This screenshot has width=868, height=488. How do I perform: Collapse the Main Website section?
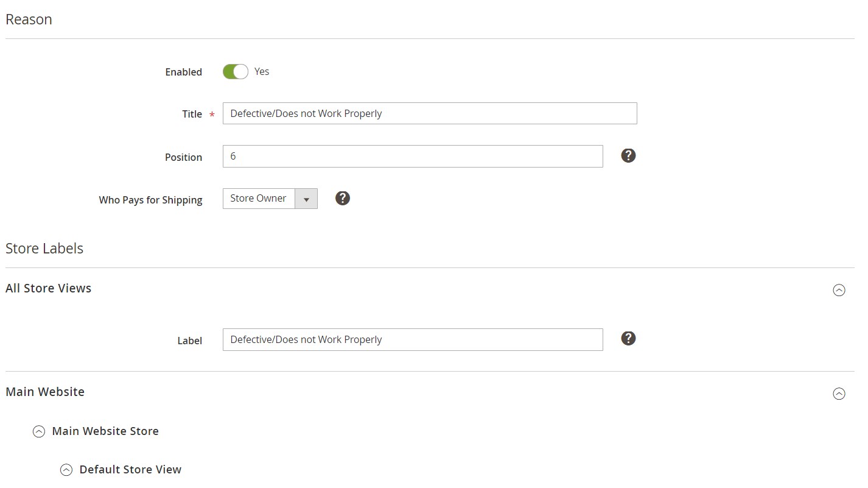839,394
